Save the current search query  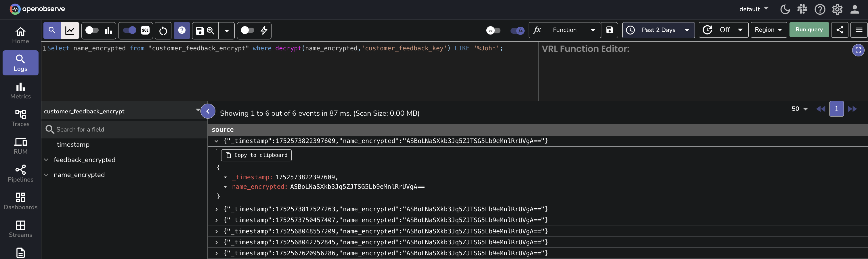pyautogui.click(x=200, y=31)
